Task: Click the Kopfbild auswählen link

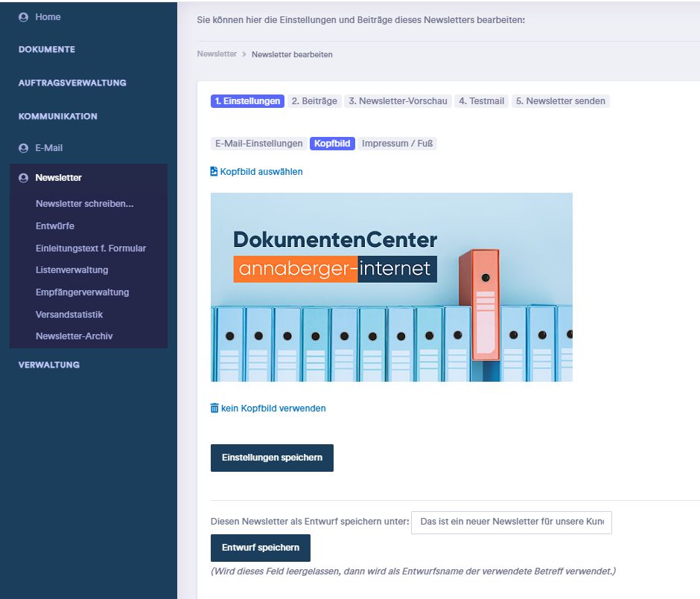Action: (x=261, y=172)
